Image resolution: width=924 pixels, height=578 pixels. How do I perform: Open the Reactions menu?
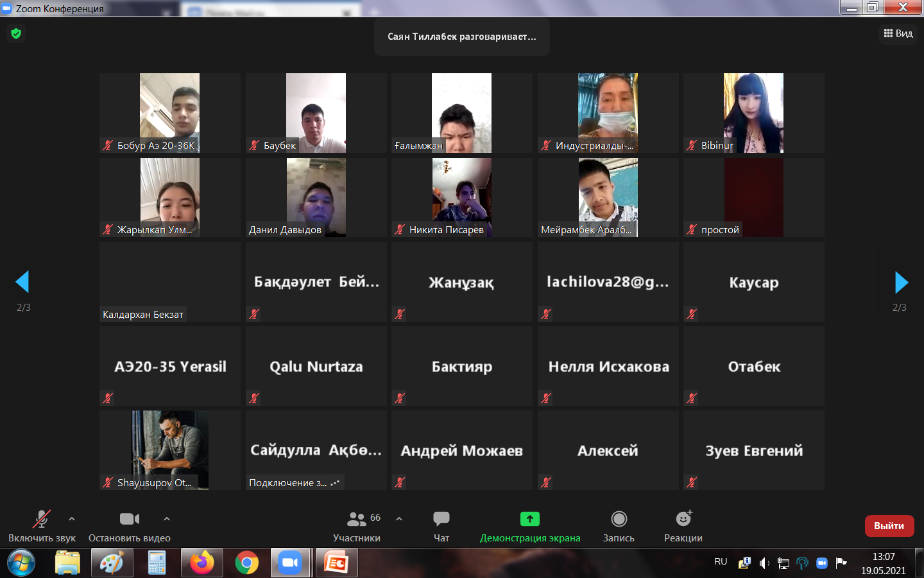coord(683,525)
